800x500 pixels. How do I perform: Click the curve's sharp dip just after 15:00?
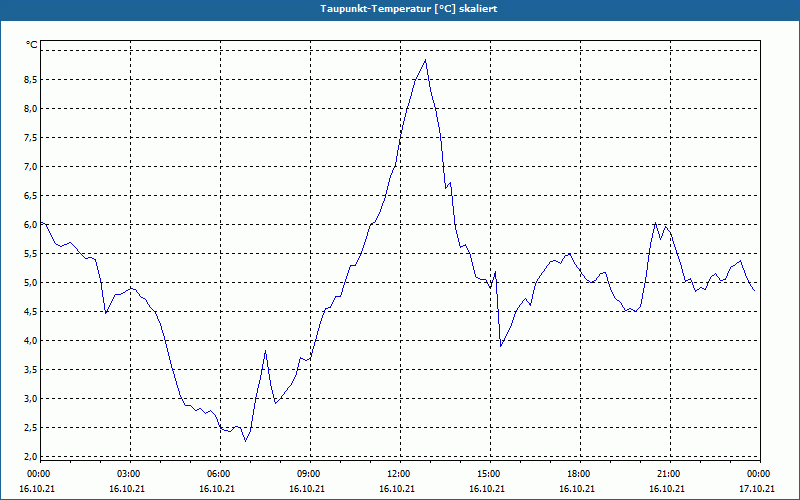[501, 346]
